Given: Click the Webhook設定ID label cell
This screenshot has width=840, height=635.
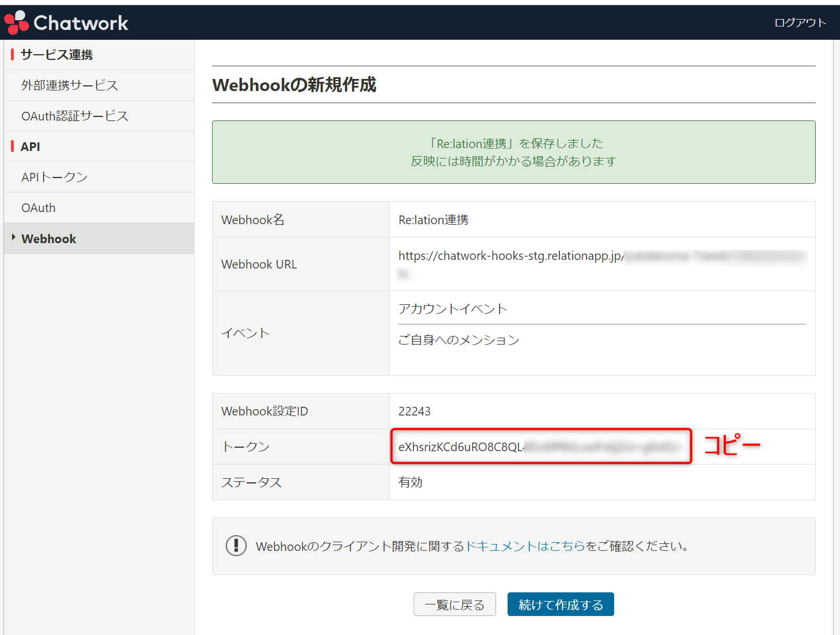Looking at the screenshot, I should pyautogui.click(x=301, y=411).
